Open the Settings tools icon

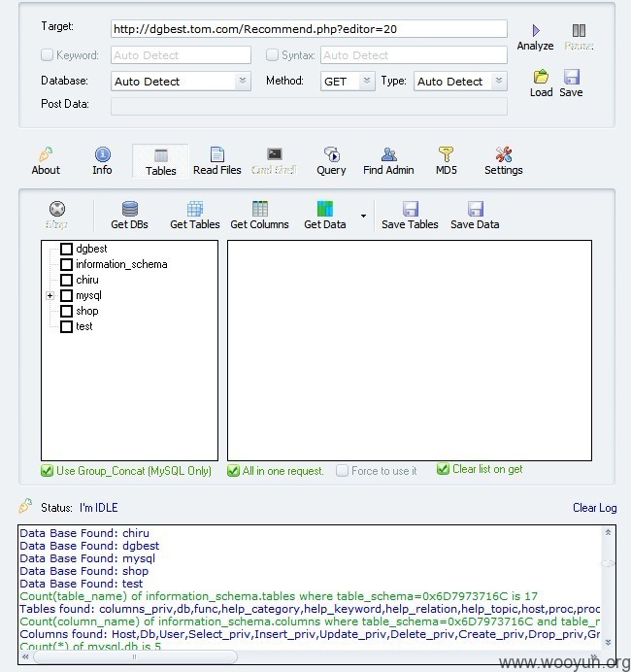[x=503, y=153]
